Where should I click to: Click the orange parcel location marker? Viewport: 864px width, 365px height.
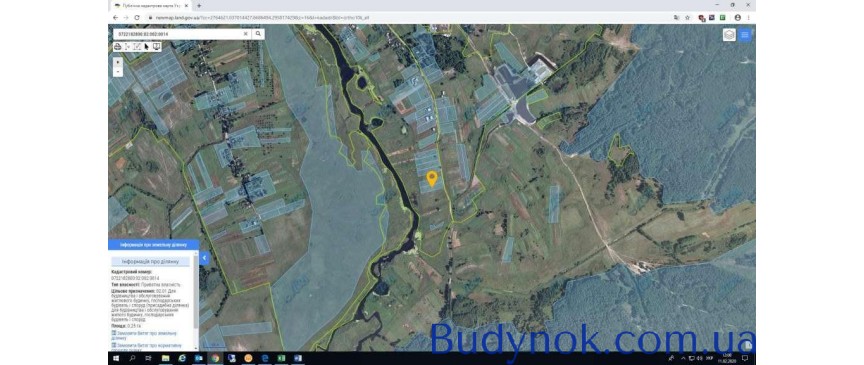click(432, 179)
